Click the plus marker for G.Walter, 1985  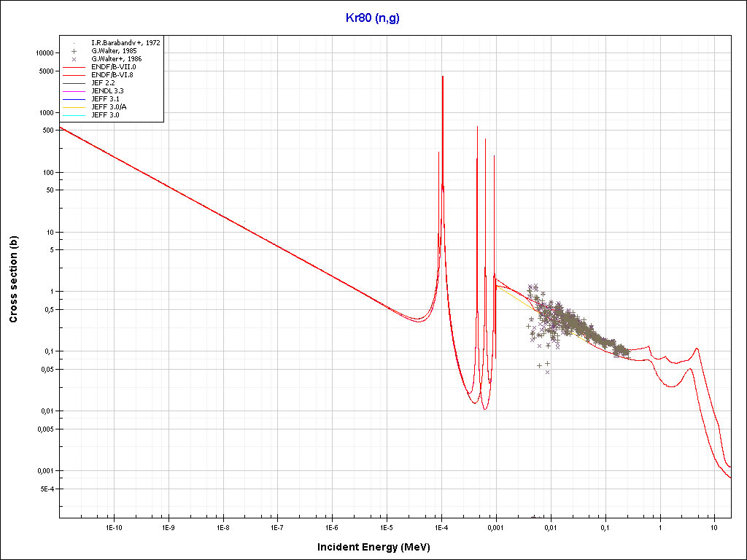click(x=74, y=51)
